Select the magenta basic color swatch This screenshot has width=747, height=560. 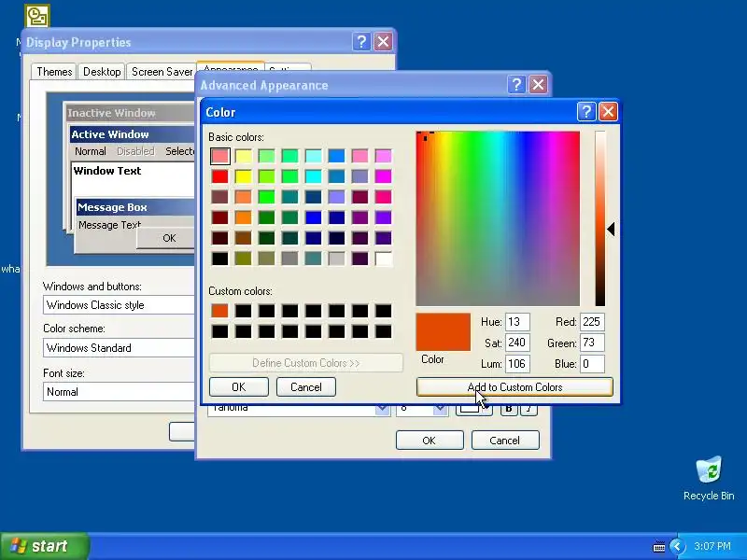pyautogui.click(x=384, y=176)
